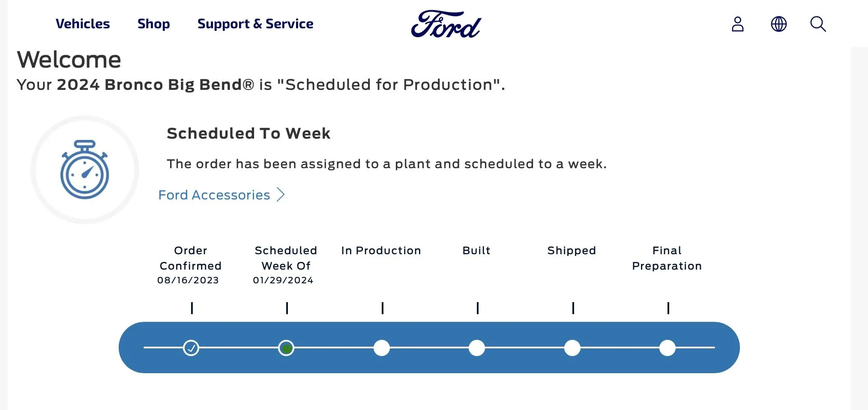
Task: Open the search magnifier icon
Action: [x=818, y=24]
